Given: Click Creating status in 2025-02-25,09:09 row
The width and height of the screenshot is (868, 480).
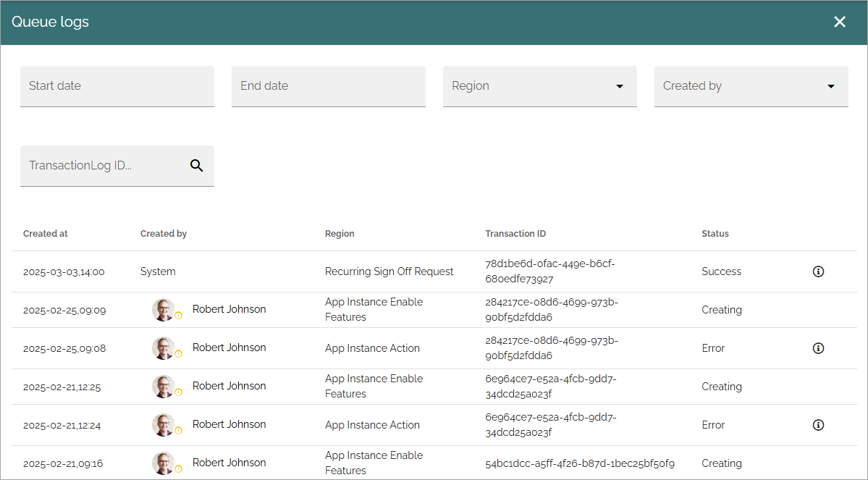Looking at the screenshot, I should click(x=722, y=310).
